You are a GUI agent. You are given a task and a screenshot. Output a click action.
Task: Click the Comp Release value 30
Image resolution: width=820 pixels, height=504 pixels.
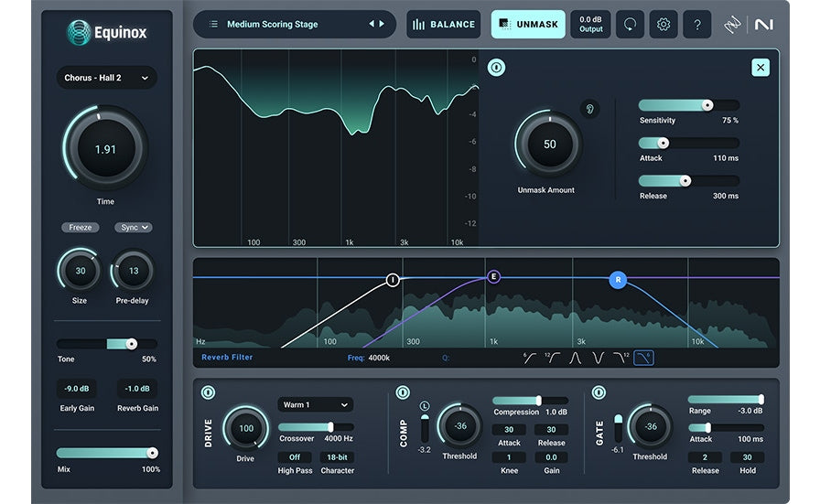pyautogui.click(x=551, y=429)
